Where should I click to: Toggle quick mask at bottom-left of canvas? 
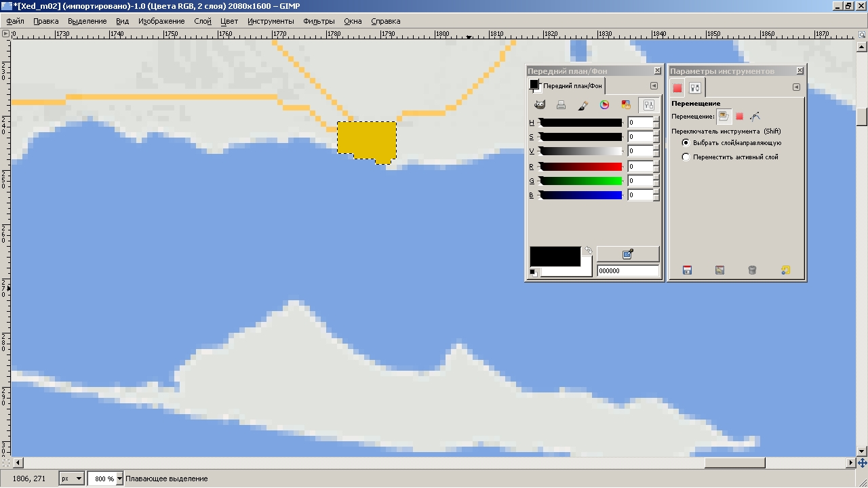(x=5, y=463)
